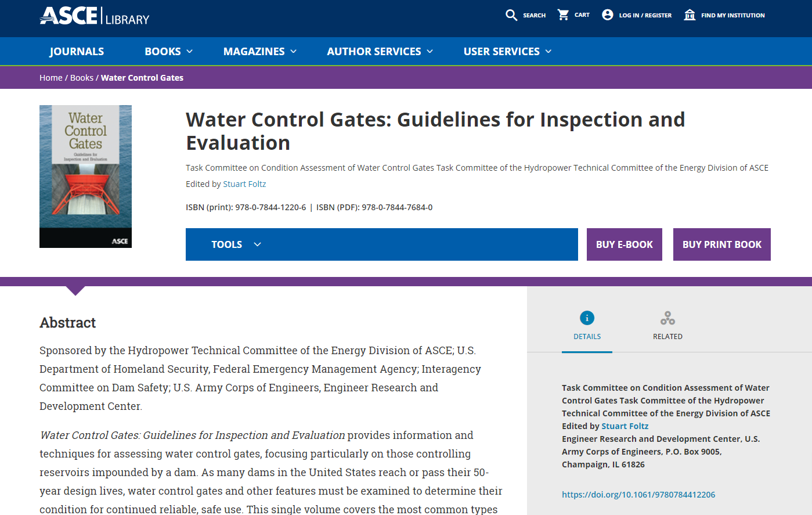Click the institution building icon
This screenshot has width=812, height=515.
pos(690,15)
